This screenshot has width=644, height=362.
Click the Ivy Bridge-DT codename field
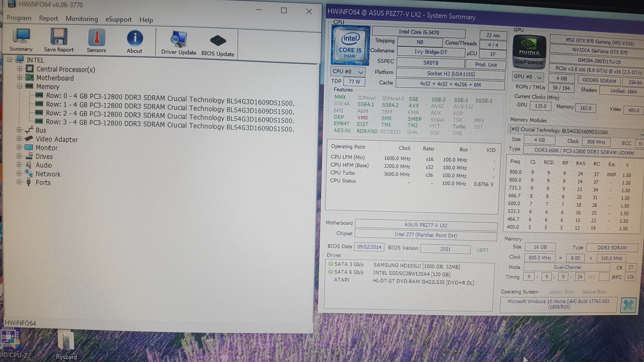point(431,52)
